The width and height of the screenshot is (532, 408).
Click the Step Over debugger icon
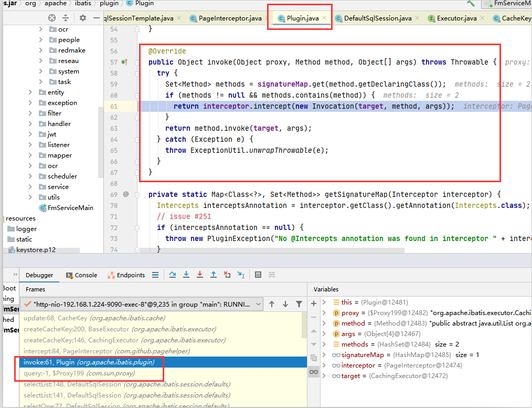(x=173, y=275)
